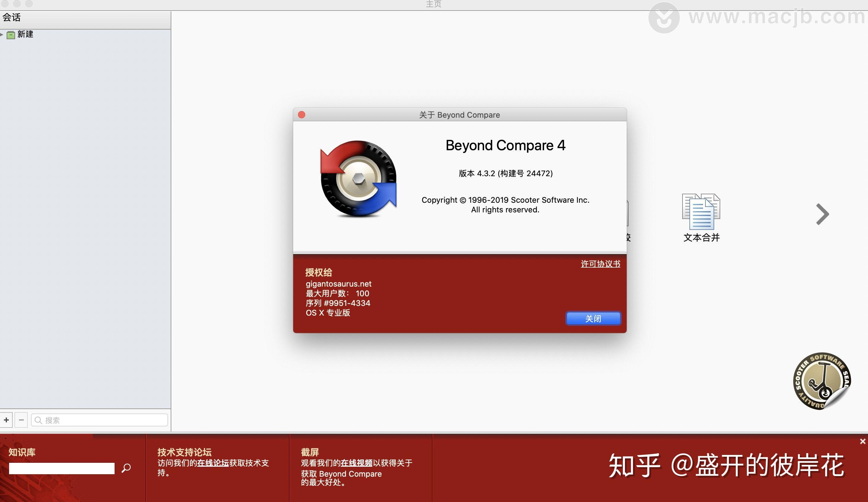868x502 pixels.
Task: Add a new session with plus button
Action: click(x=6, y=420)
